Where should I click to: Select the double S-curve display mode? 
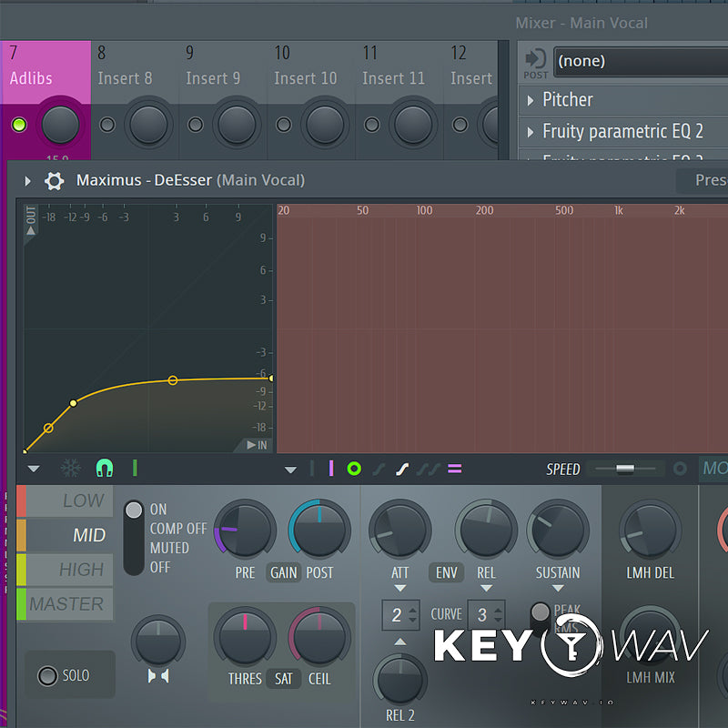(428, 470)
